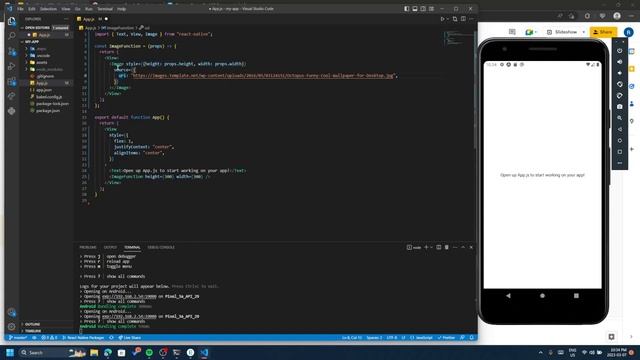Image resolution: width=640 pixels, height=360 pixels.
Task: Open Windows Start menu
Action: (10, 353)
